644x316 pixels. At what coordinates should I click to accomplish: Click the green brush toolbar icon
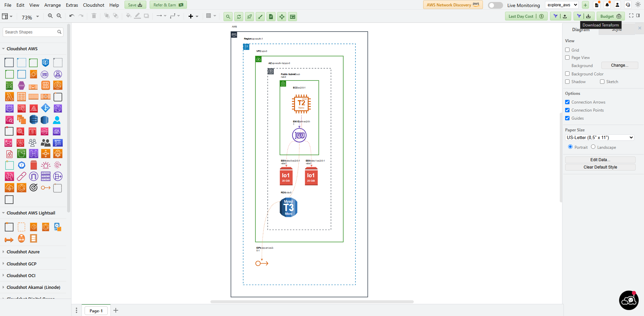coord(260,16)
